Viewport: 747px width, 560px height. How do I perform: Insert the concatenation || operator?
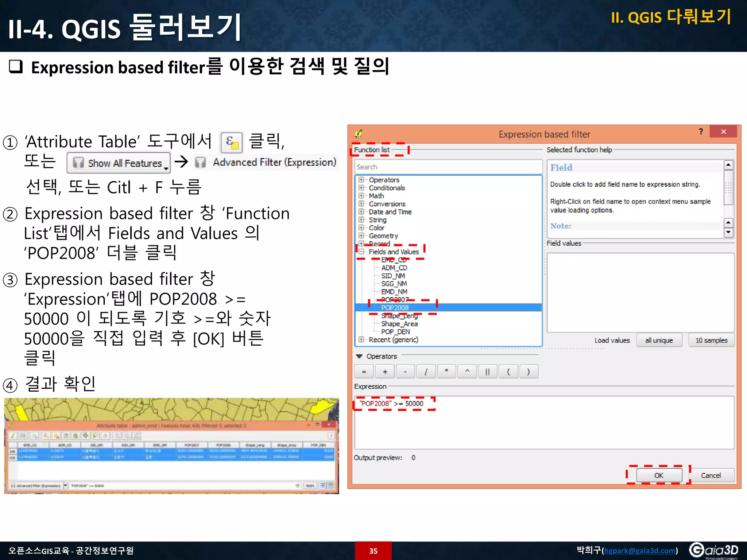point(488,372)
